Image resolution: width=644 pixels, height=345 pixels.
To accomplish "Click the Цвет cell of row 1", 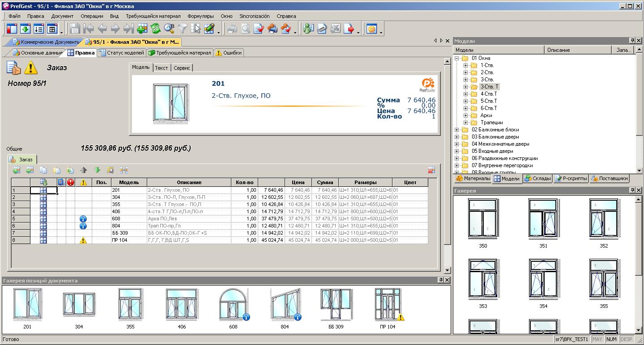I will (x=409, y=190).
